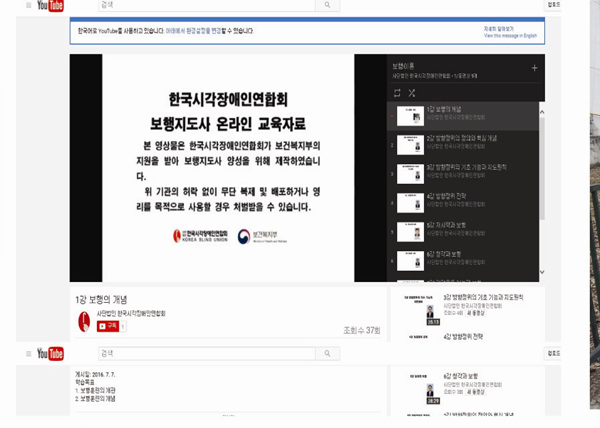Click the lower header 업로드 upload button
Viewport: 600px width, 428px height.
click(553, 353)
